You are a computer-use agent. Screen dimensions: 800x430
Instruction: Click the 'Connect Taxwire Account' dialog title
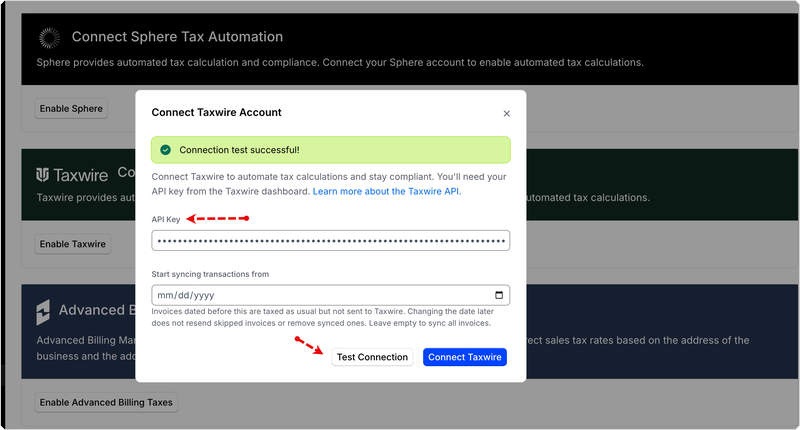(x=216, y=112)
